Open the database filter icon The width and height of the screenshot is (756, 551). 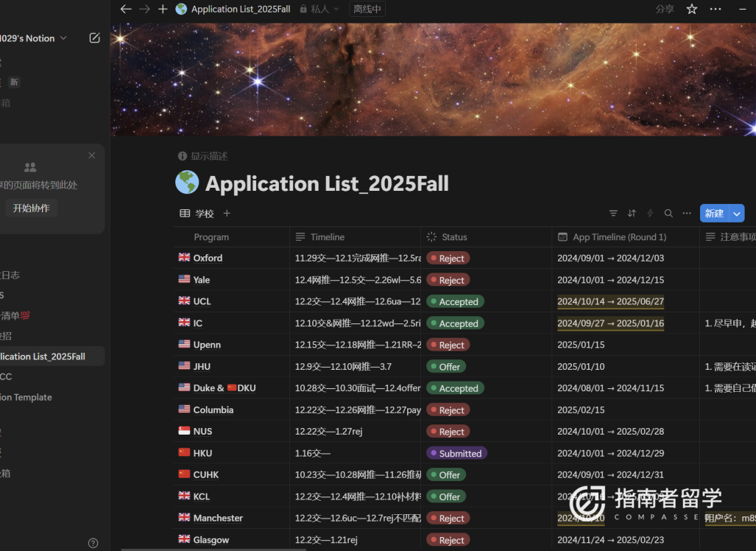click(x=613, y=214)
